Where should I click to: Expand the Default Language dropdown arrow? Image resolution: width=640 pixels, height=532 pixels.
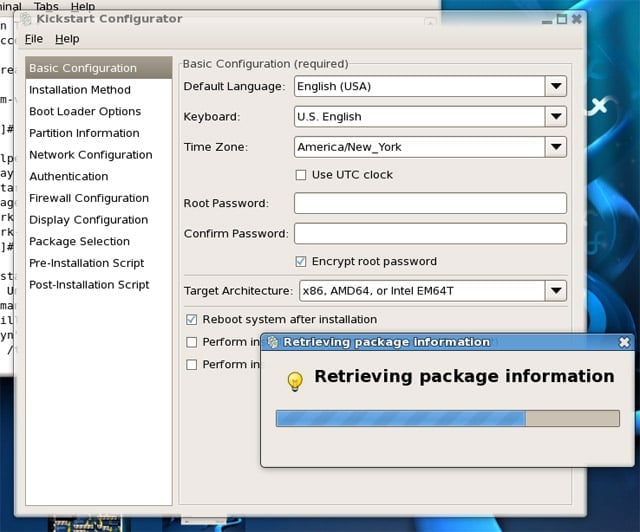tap(556, 86)
